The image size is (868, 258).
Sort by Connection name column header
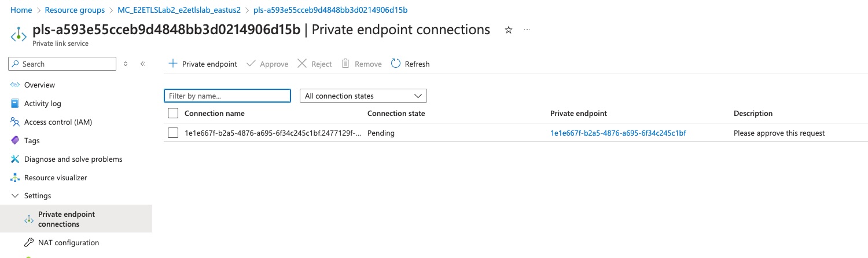[215, 113]
